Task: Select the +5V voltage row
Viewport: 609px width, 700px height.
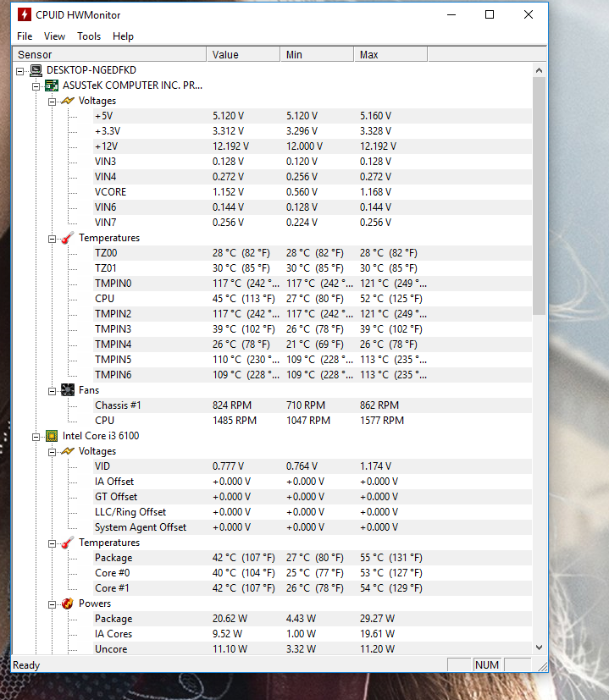Action: pos(313,116)
